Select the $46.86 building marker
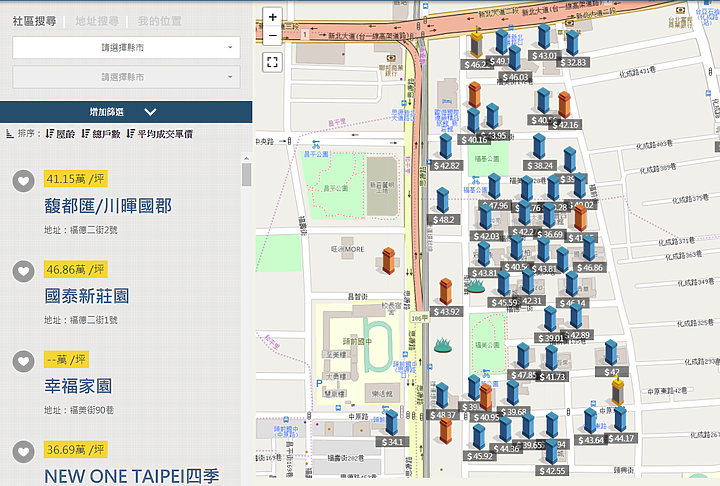 point(589,248)
